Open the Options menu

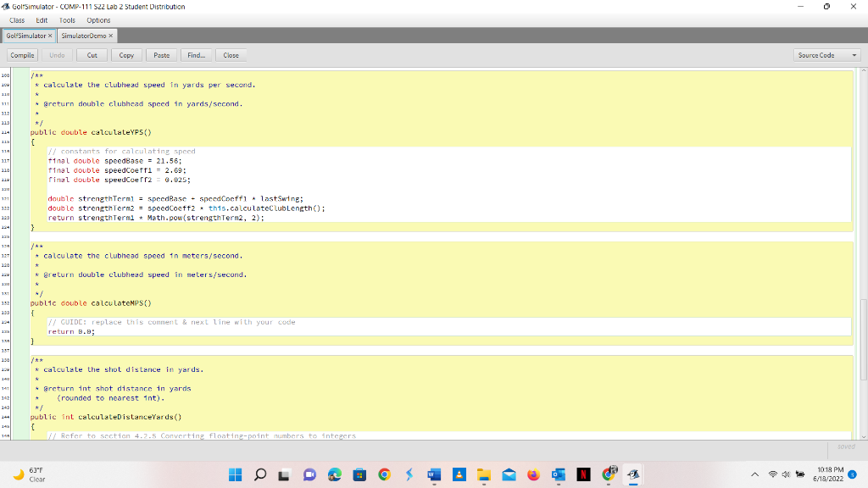[98, 20]
